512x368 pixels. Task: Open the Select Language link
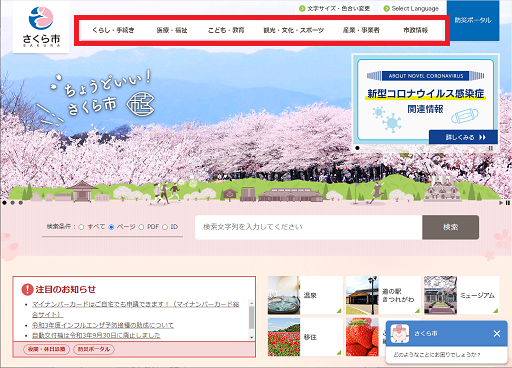(411, 8)
